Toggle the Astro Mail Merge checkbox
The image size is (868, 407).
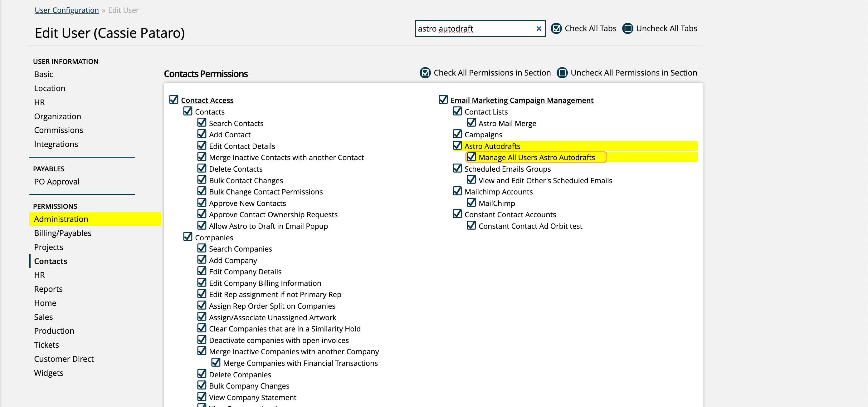(x=471, y=123)
